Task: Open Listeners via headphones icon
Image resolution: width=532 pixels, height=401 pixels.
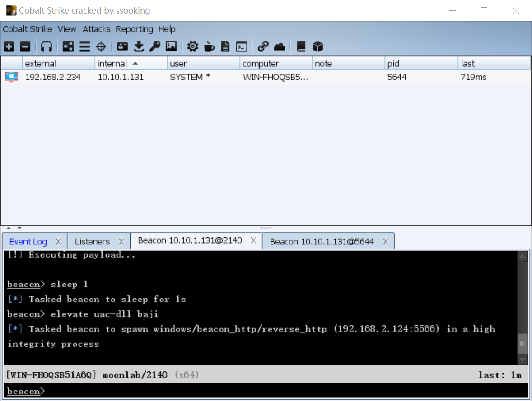Action: point(47,46)
